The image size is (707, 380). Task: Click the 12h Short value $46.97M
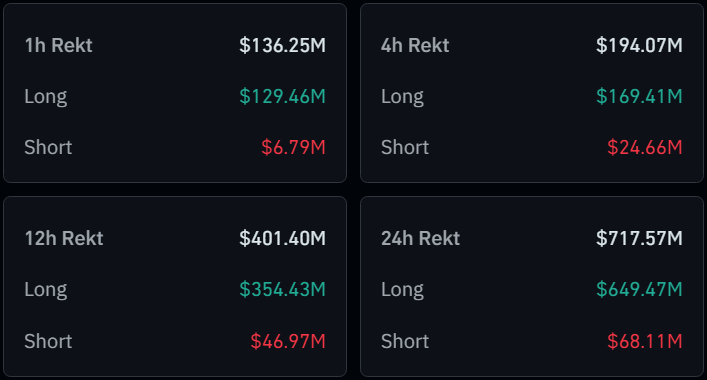coord(288,341)
